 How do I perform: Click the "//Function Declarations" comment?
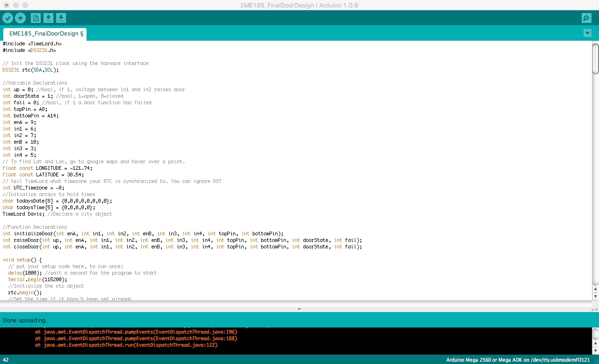click(35, 227)
